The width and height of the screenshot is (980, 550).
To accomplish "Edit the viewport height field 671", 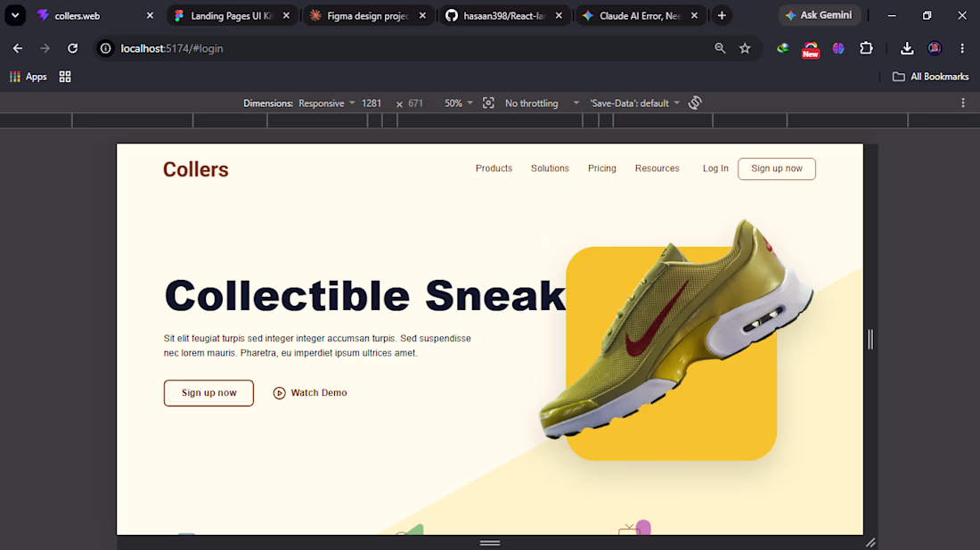I will coord(416,103).
